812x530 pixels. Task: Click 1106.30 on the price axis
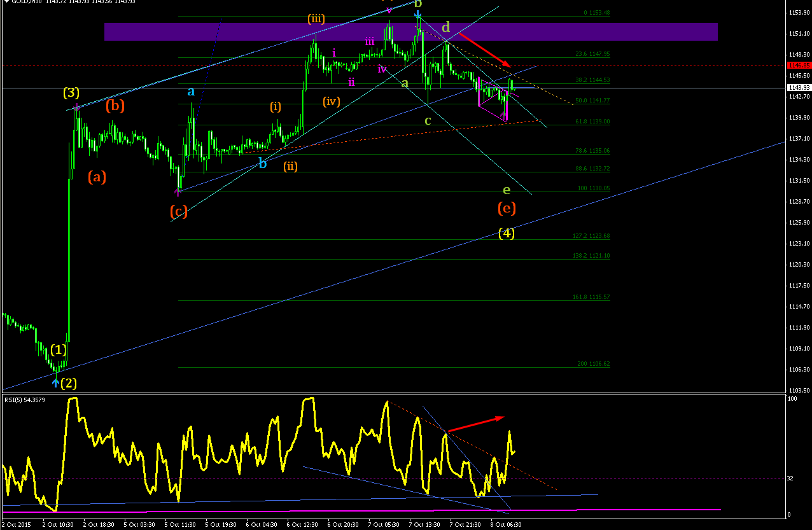click(799, 370)
